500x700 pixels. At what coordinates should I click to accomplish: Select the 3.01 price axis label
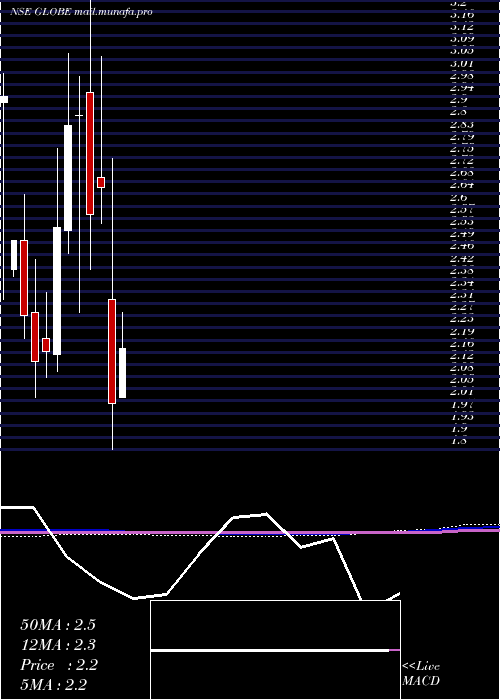tap(462, 63)
